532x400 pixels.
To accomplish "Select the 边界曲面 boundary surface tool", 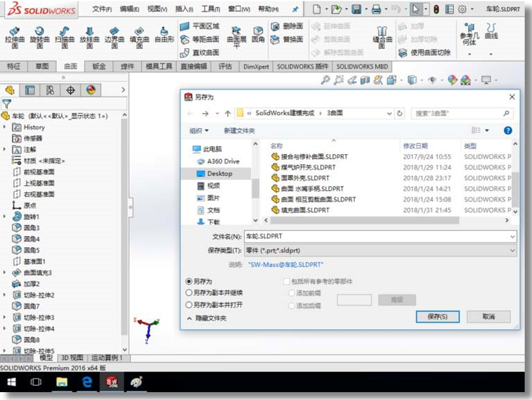I will (x=114, y=38).
